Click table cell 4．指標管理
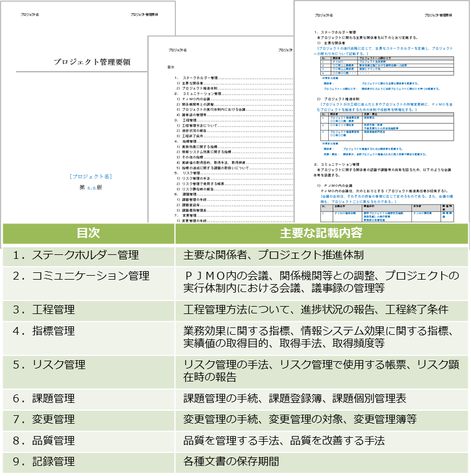The image size is (471, 476). [88, 338]
